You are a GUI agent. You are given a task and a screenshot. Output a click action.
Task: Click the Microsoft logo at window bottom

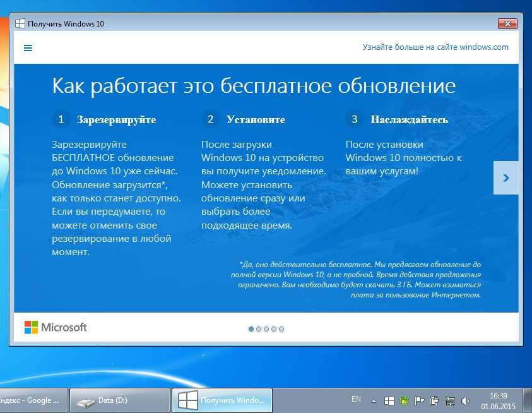coord(56,327)
